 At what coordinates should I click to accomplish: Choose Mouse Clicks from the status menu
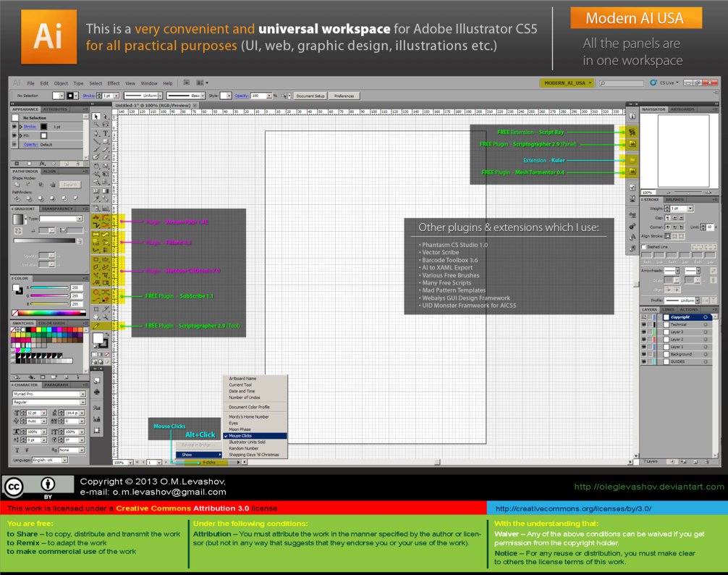255,436
